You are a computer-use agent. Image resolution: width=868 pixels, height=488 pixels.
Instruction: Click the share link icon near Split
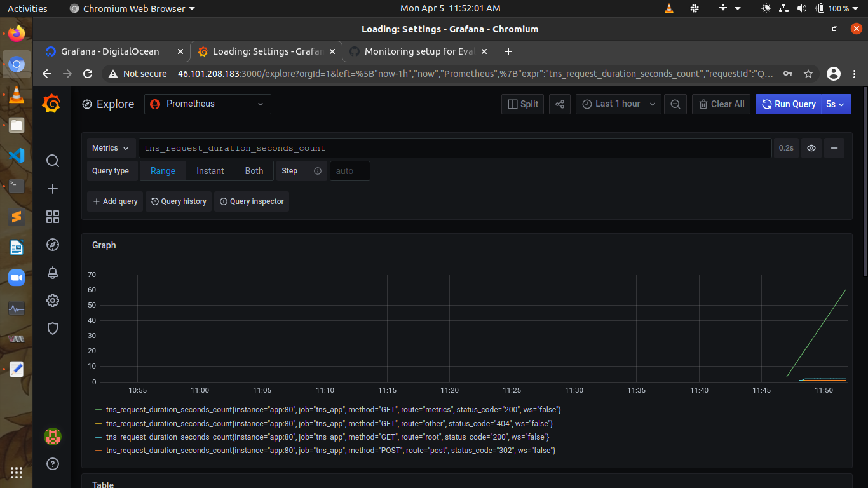point(560,104)
